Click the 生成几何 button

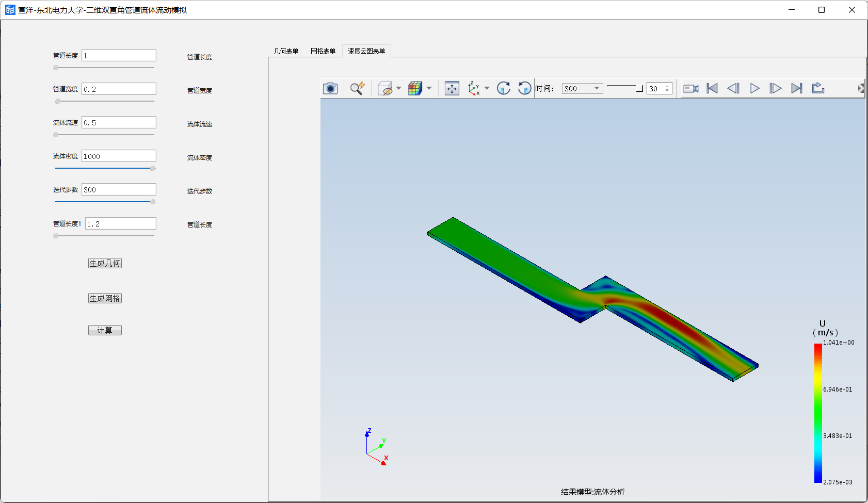coord(105,263)
